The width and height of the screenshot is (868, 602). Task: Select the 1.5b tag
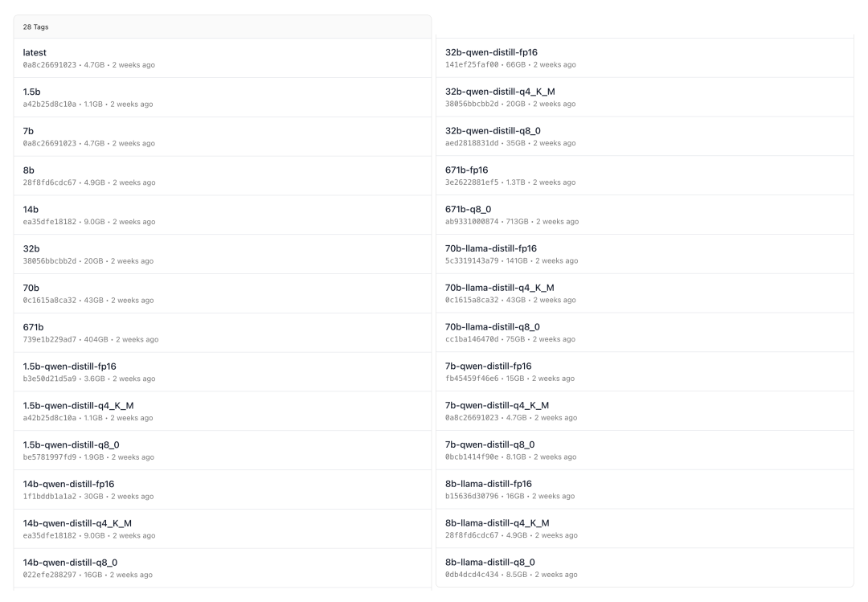[x=31, y=92]
